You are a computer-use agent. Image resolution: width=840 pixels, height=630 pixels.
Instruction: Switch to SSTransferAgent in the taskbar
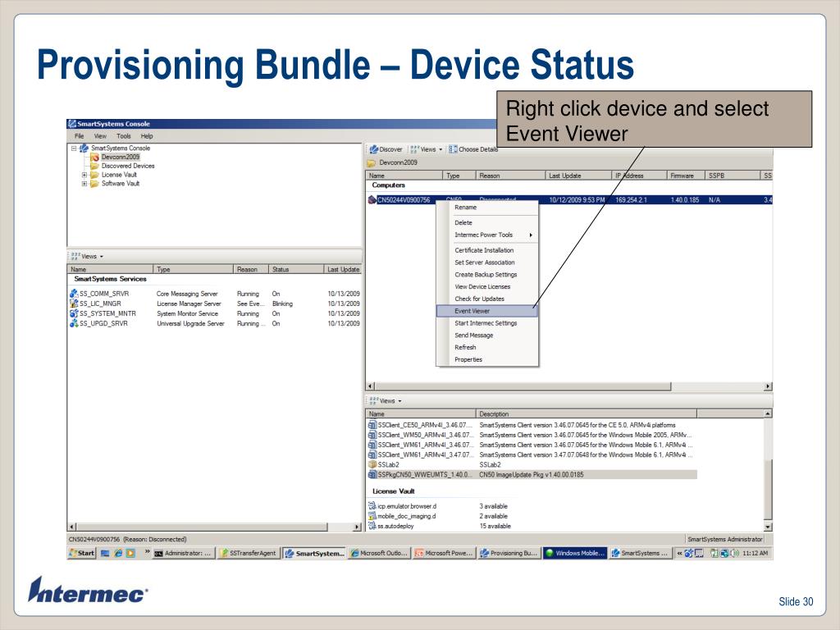click(x=248, y=554)
